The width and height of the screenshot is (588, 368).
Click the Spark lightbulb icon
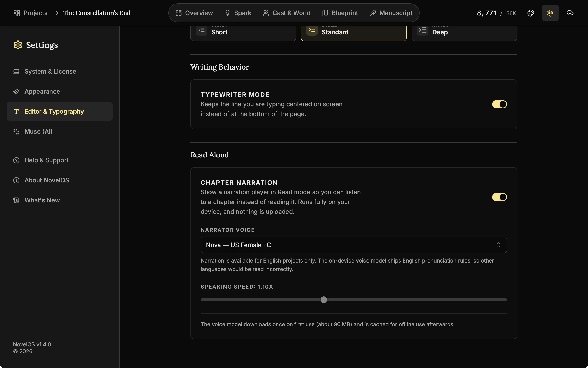pos(227,13)
